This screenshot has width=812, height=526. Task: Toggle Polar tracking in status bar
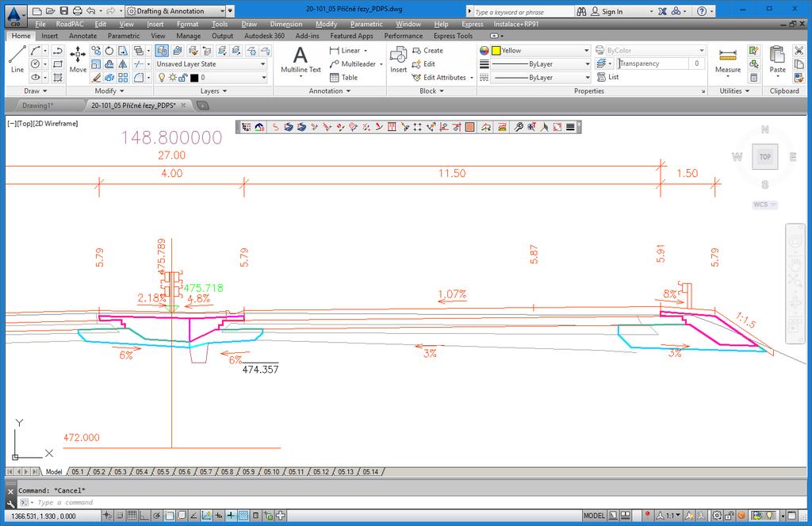[157, 516]
